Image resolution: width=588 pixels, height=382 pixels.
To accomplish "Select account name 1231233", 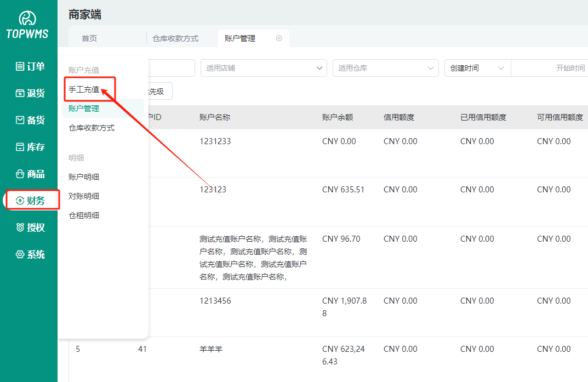I will [215, 141].
